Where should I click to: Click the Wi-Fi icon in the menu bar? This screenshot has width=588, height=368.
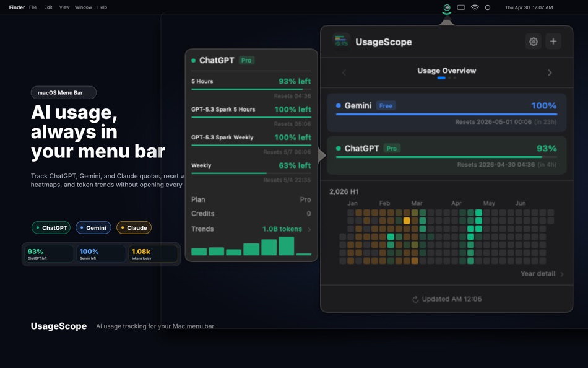[474, 7]
